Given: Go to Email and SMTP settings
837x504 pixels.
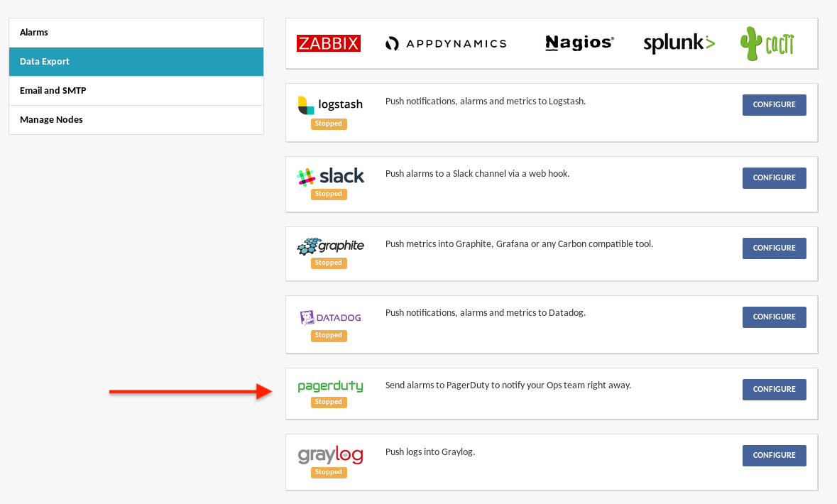Looking at the screenshot, I should pyautogui.click(x=136, y=91).
